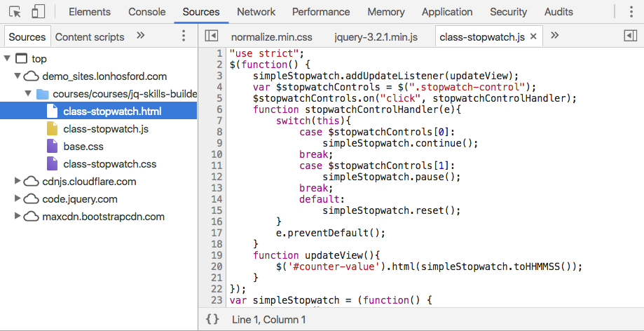644x331 pixels.
Task: Open the Security panel
Action: (509, 12)
